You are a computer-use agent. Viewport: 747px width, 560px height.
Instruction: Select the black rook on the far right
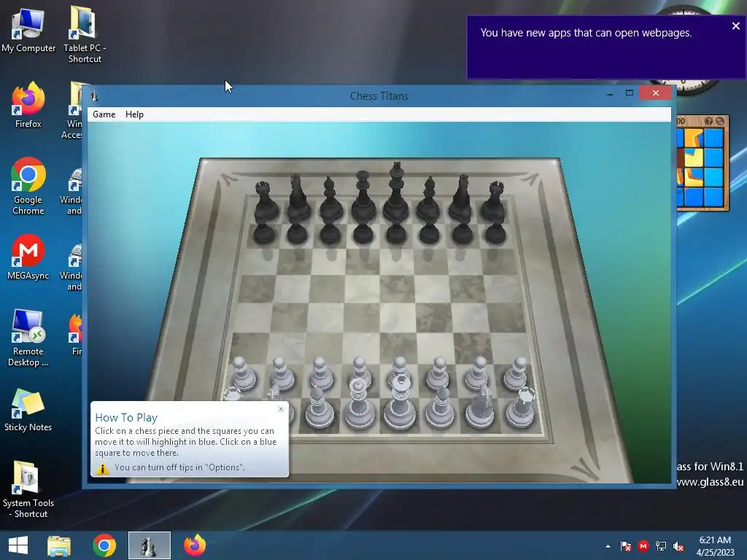(x=494, y=202)
